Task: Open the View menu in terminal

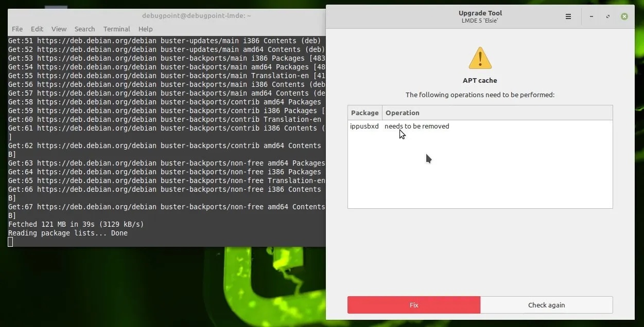Action: pyautogui.click(x=59, y=29)
